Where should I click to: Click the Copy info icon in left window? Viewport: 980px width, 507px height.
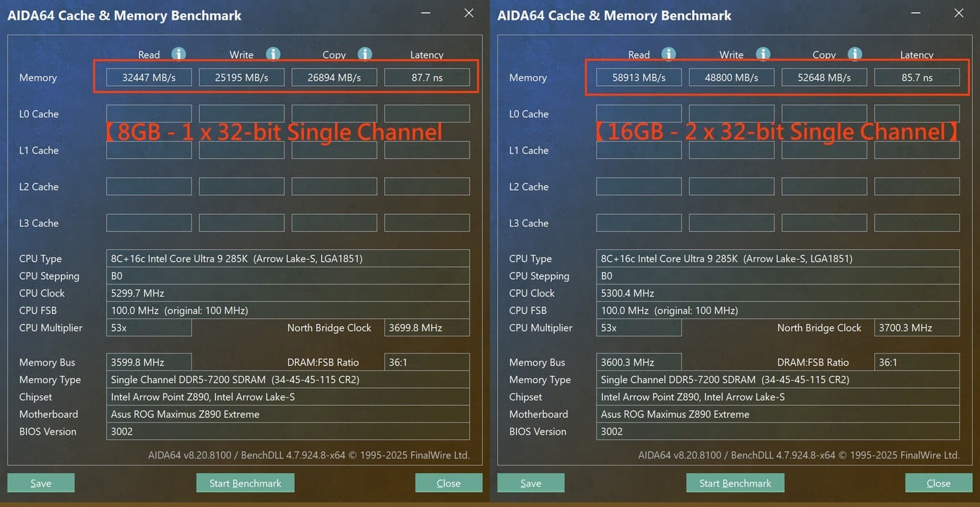click(365, 54)
